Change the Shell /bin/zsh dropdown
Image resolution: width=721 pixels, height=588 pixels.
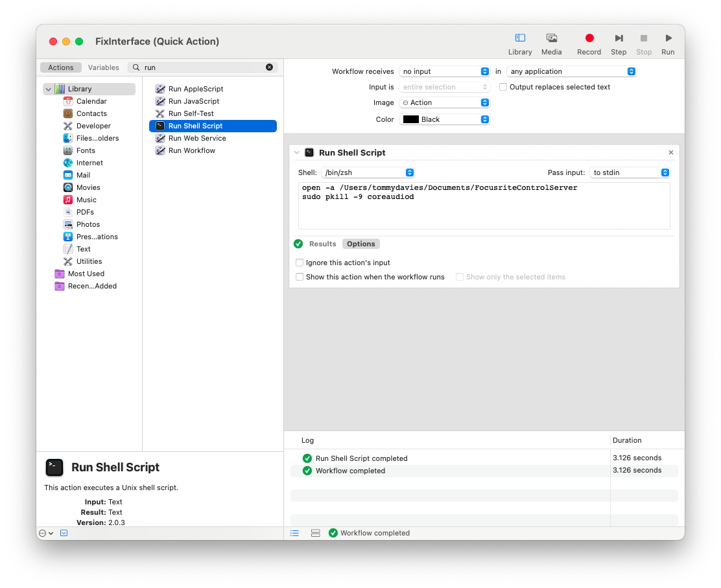(368, 172)
